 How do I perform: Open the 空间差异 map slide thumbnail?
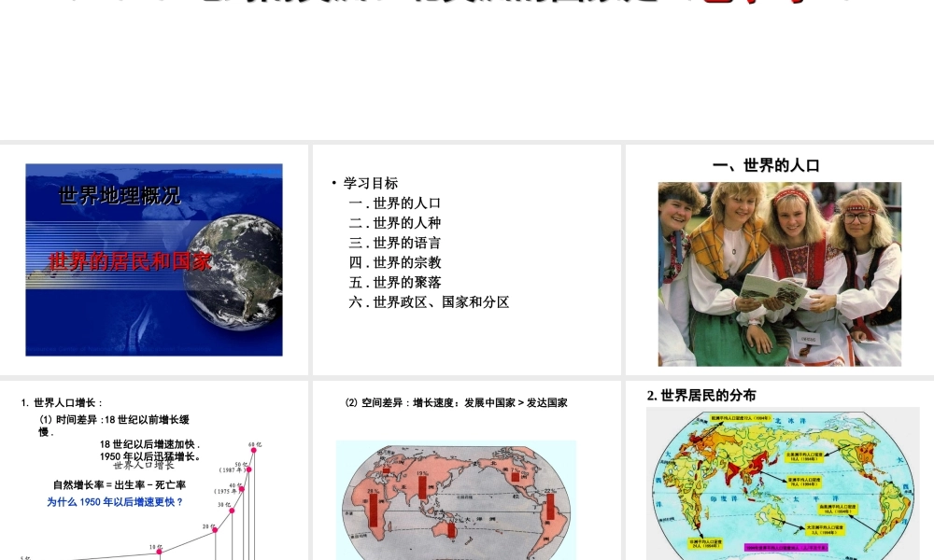pyautogui.click(x=466, y=470)
